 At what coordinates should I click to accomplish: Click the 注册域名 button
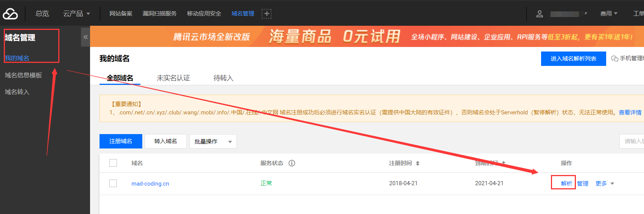coord(121,141)
